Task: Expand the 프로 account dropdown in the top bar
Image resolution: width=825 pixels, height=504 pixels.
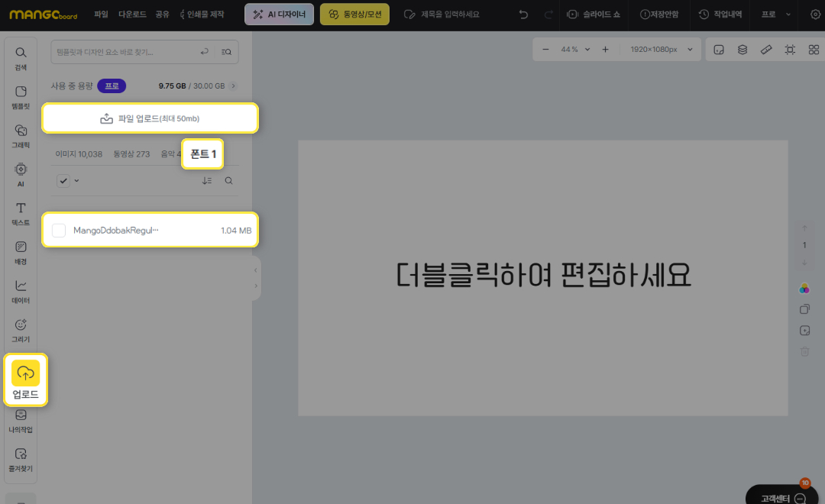Action: pos(774,15)
